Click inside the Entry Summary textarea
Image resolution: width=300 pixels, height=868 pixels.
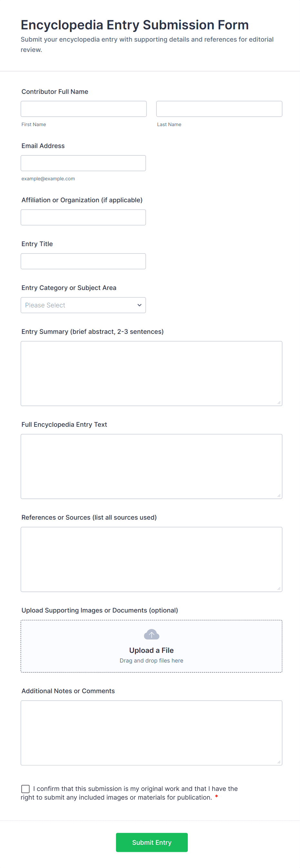tap(151, 373)
